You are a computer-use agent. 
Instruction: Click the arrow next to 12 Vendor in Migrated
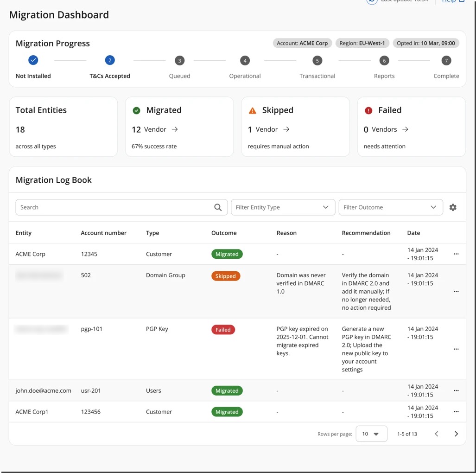pos(175,129)
